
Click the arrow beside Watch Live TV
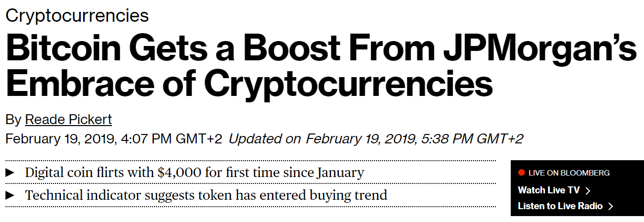pos(588,190)
